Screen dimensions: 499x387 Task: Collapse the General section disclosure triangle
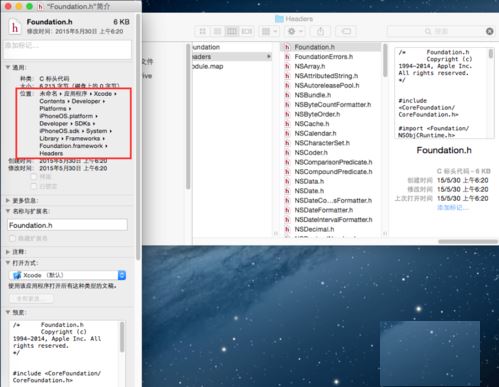[8, 67]
